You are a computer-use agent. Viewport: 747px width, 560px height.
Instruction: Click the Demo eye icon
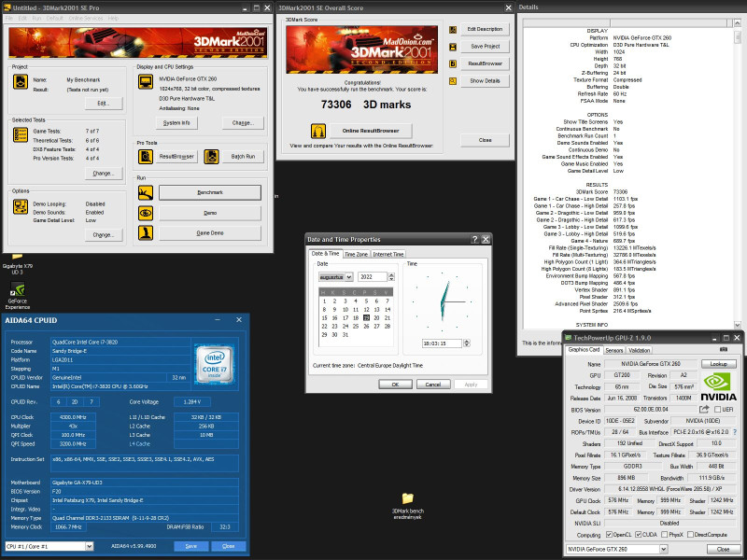146,213
